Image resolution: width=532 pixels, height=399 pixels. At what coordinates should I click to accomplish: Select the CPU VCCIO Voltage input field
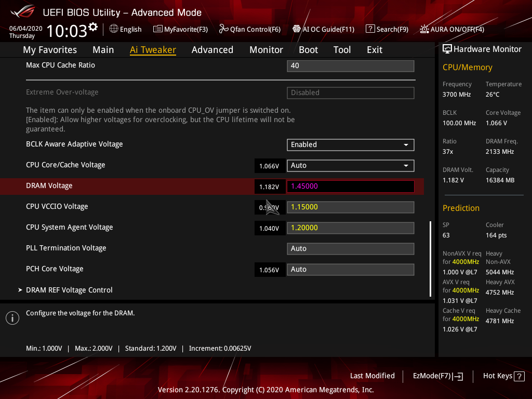tap(350, 207)
